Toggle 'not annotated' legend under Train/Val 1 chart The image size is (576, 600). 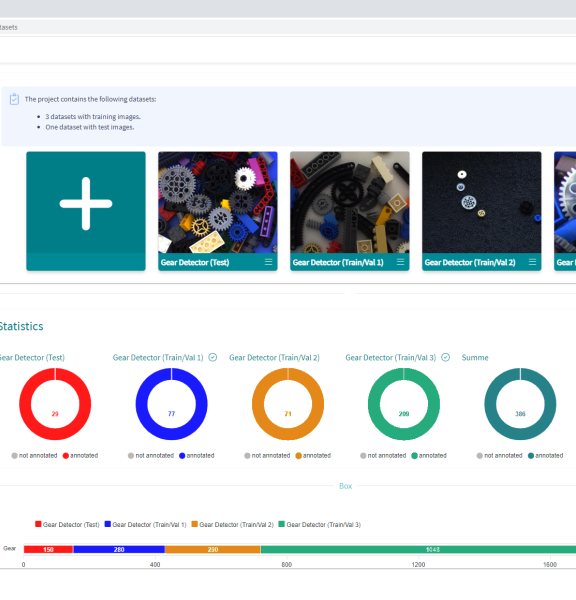point(151,456)
